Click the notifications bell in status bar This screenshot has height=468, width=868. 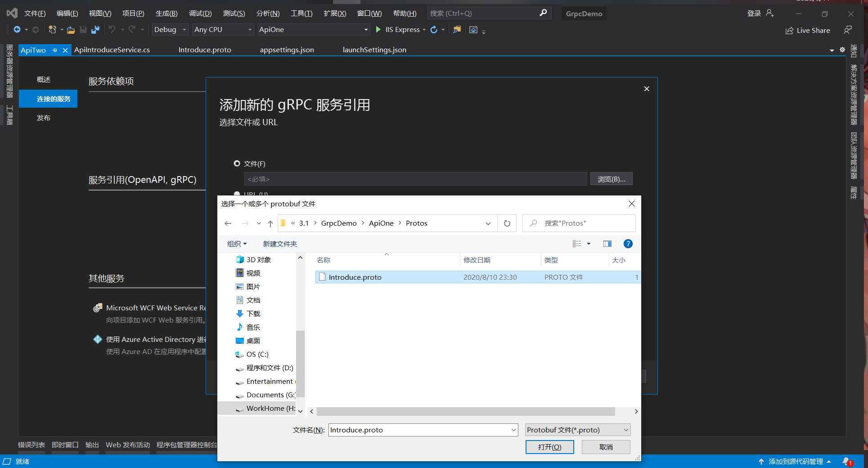(x=847, y=461)
